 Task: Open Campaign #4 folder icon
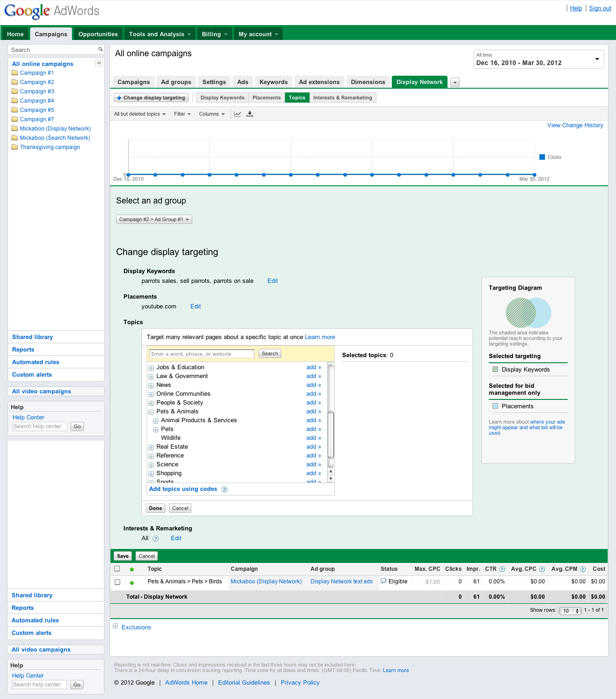click(x=15, y=101)
